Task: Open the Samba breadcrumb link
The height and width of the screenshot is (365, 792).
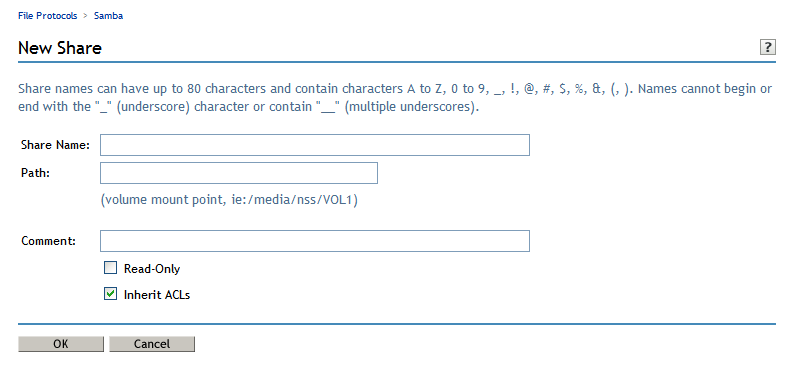Action: [108, 16]
